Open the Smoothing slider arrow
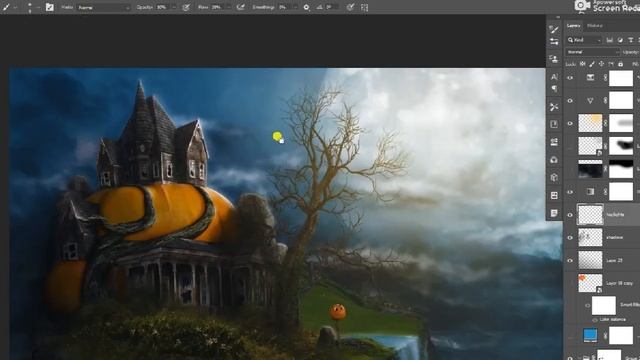 pos(295,7)
